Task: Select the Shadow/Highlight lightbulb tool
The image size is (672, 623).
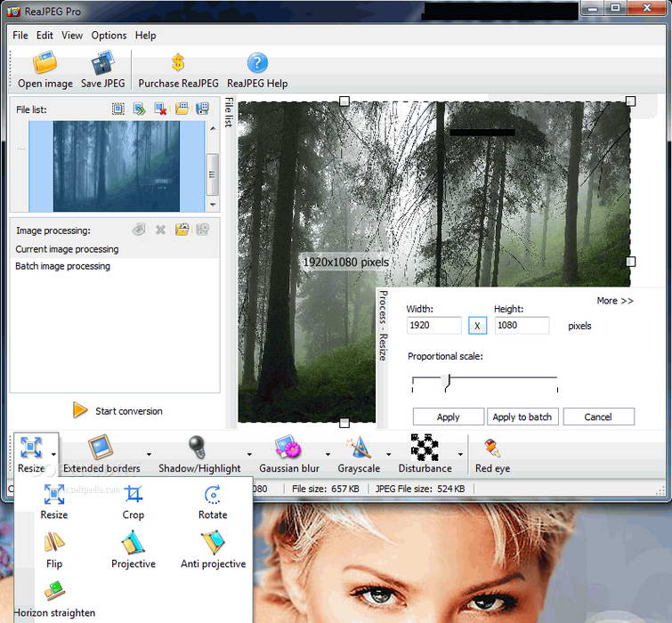Action: tap(198, 454)
